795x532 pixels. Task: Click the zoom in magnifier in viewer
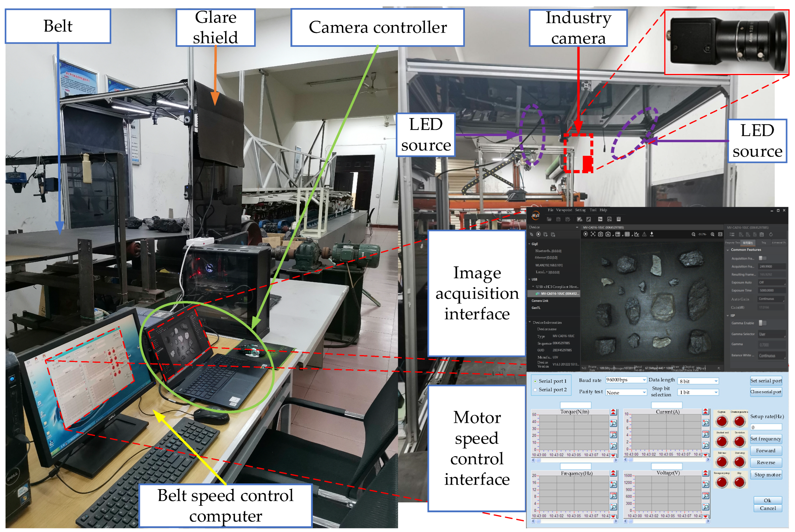pos(713,234)
